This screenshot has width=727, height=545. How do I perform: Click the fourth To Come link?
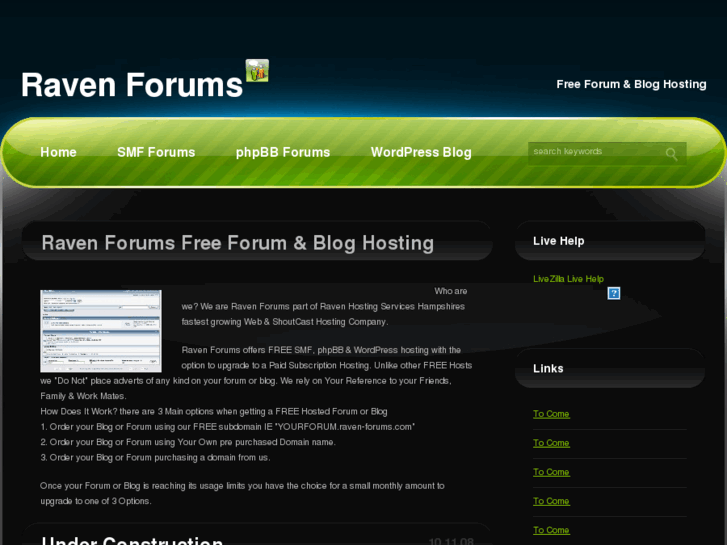[551, 501]
